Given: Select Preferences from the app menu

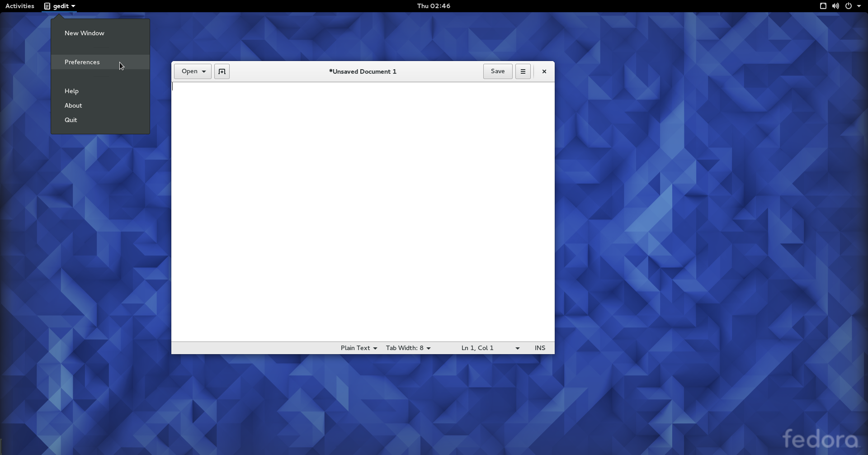Looking at the screenshot, I should point(82,62).
